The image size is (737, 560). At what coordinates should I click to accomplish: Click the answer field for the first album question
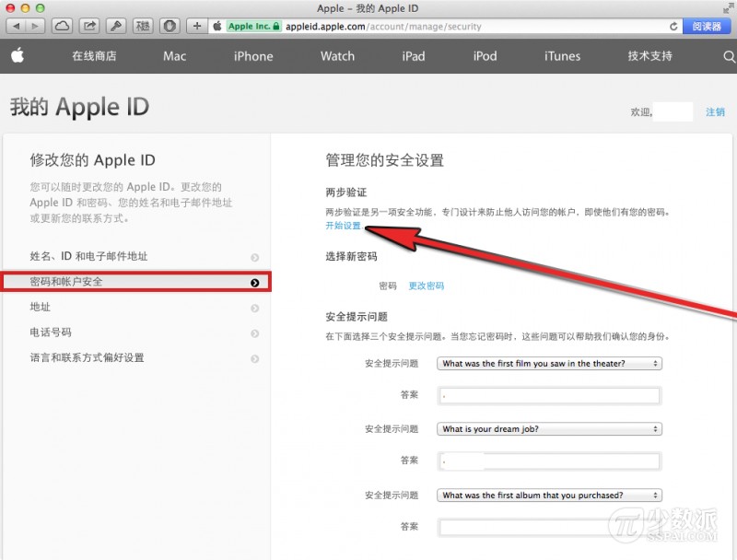[x=549, y=528]
